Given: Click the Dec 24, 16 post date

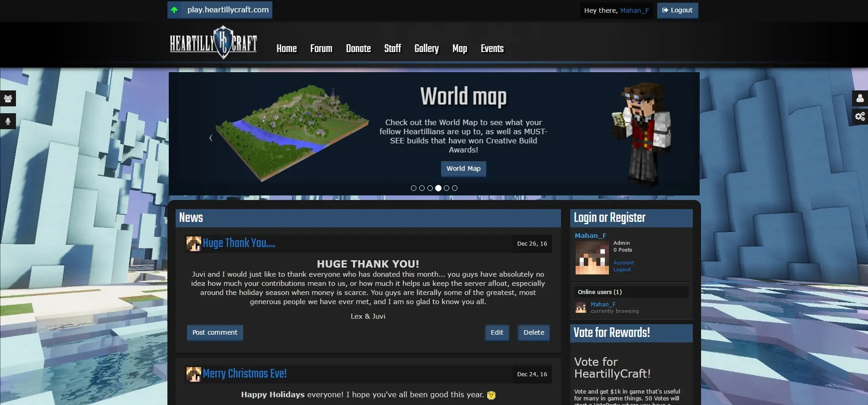Looking at the screenshot, I should (x=532, y=374).
